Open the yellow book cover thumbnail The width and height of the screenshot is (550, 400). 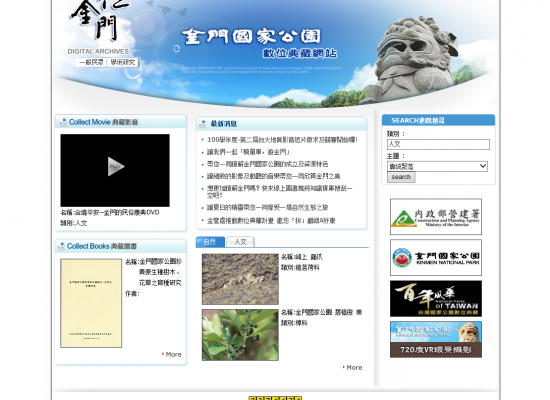point(91,303)
